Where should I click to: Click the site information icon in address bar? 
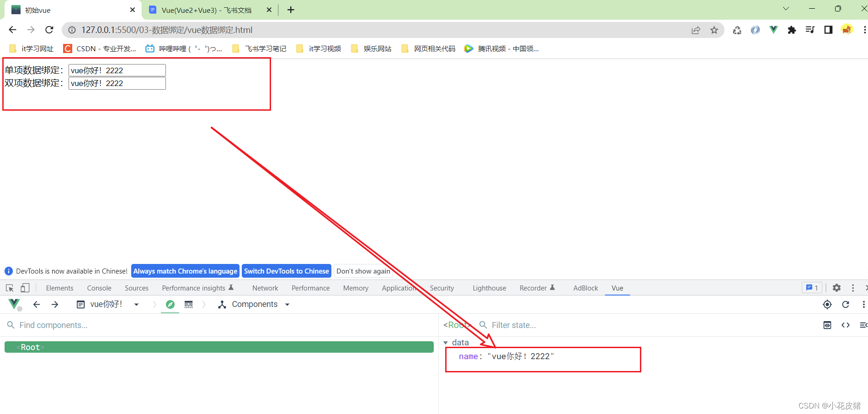pyautogui.click(x=72, y=30)
